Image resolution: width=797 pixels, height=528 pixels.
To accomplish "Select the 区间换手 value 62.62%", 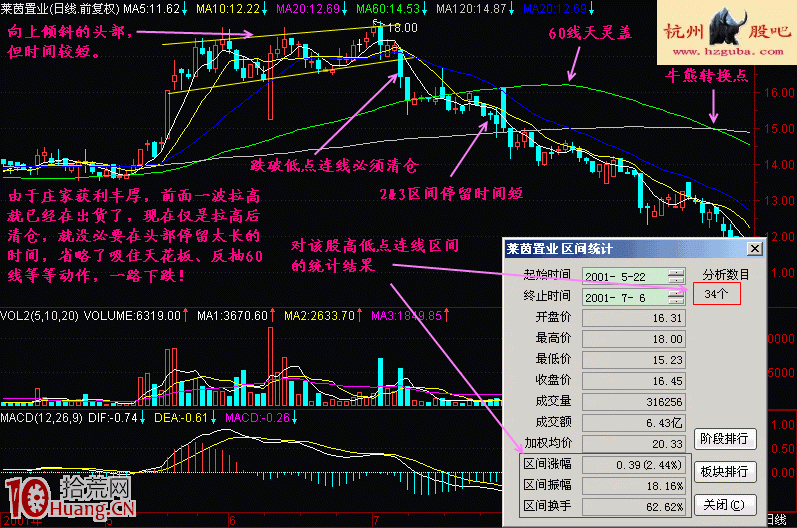I will click(634, 507).
